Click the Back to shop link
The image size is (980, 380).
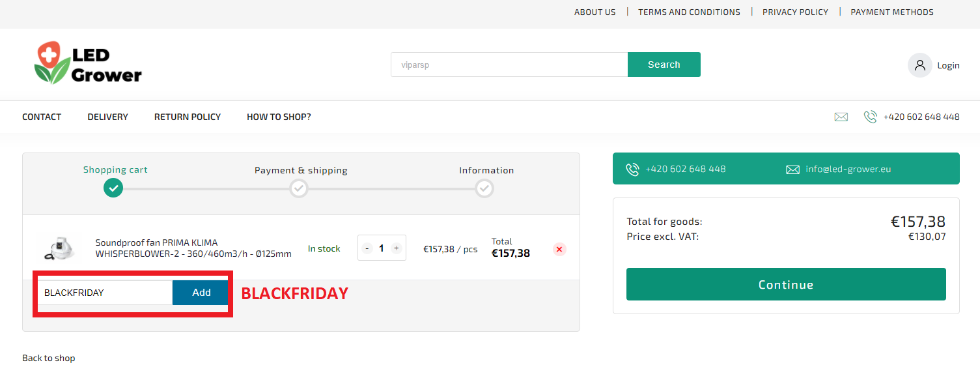click(x=49, y=358)
